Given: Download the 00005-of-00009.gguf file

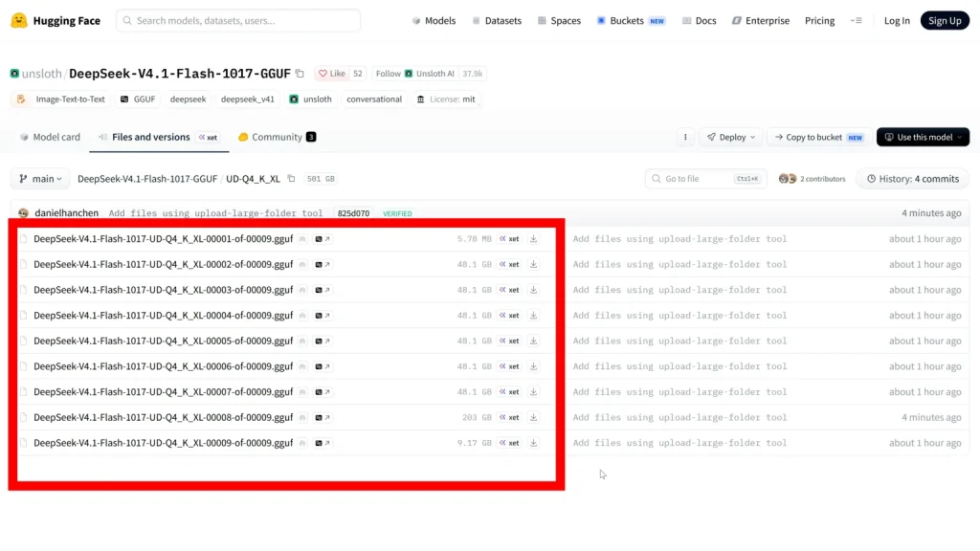Looking at the screenshot, I should tap(533, 342).
